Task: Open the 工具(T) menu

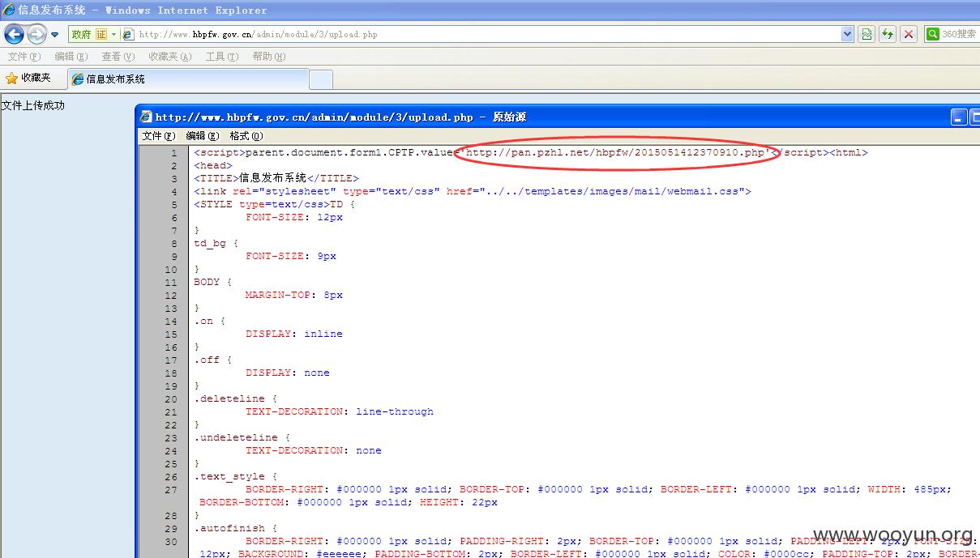Action: pos(221,57)
